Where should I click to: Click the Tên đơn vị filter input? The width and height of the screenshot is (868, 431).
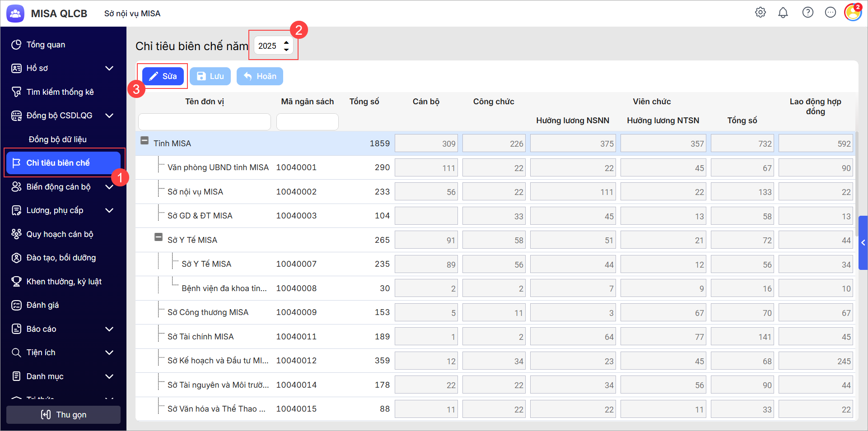(205, 122)
